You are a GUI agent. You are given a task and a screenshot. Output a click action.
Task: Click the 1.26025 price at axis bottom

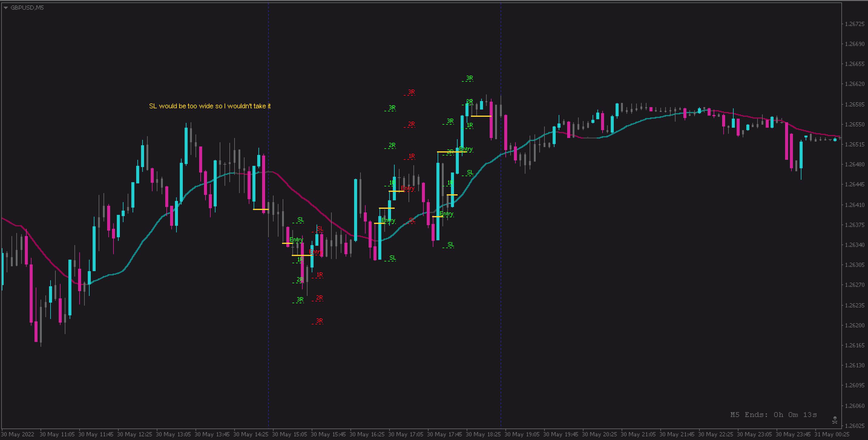(854, 426)
